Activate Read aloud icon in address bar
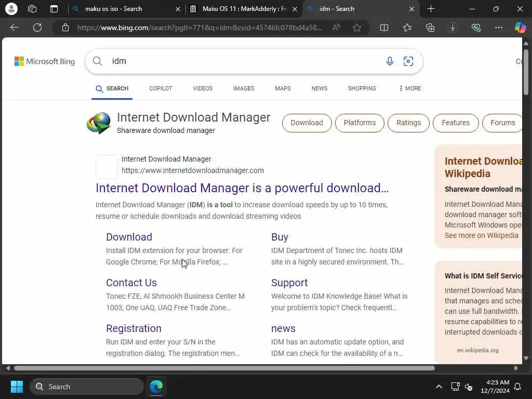 336,28
